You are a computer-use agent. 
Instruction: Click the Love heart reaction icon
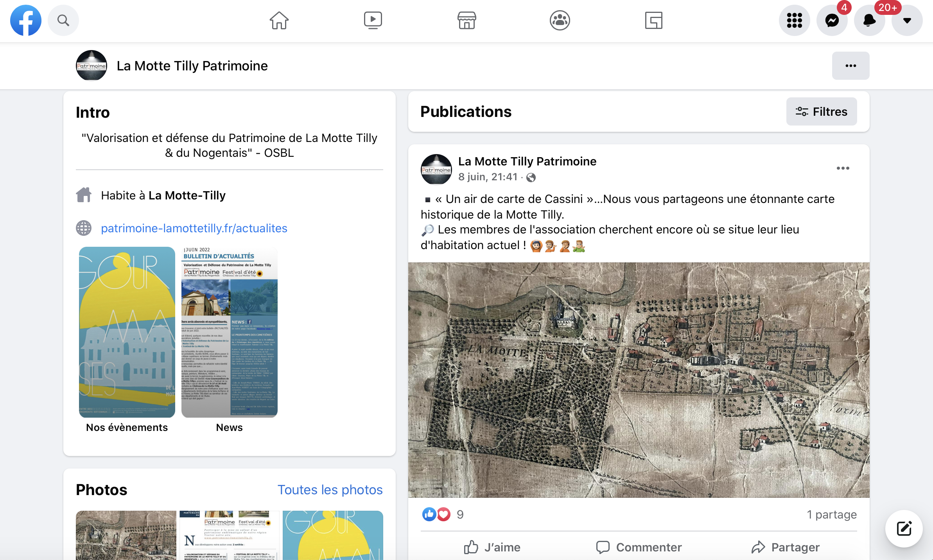pyautogui.click(x=443, y=514)
